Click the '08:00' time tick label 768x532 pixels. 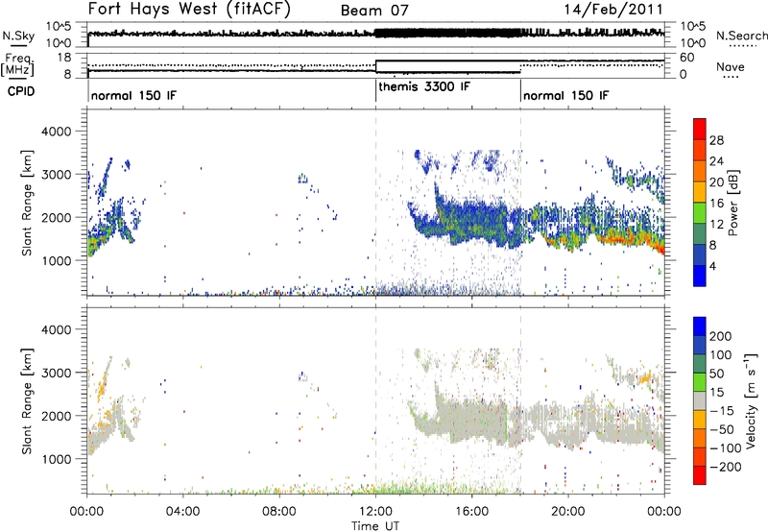coord(279,512)
